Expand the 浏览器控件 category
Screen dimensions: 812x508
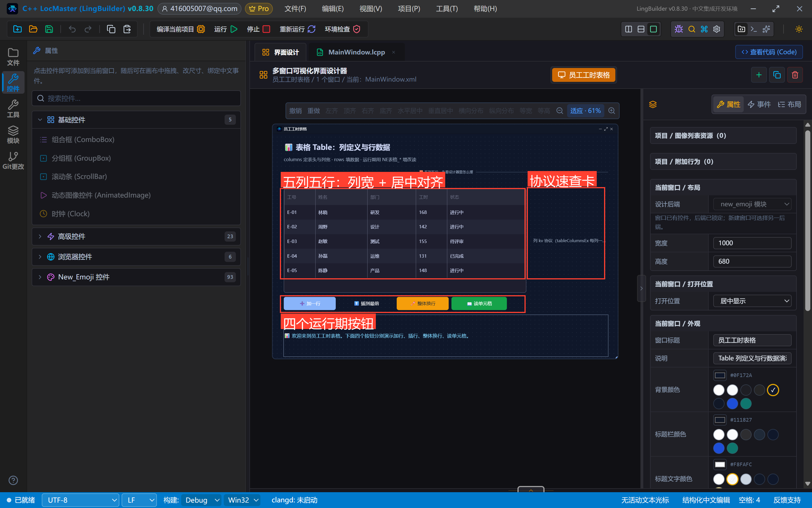pyautogui.click(x=136, y=257)
